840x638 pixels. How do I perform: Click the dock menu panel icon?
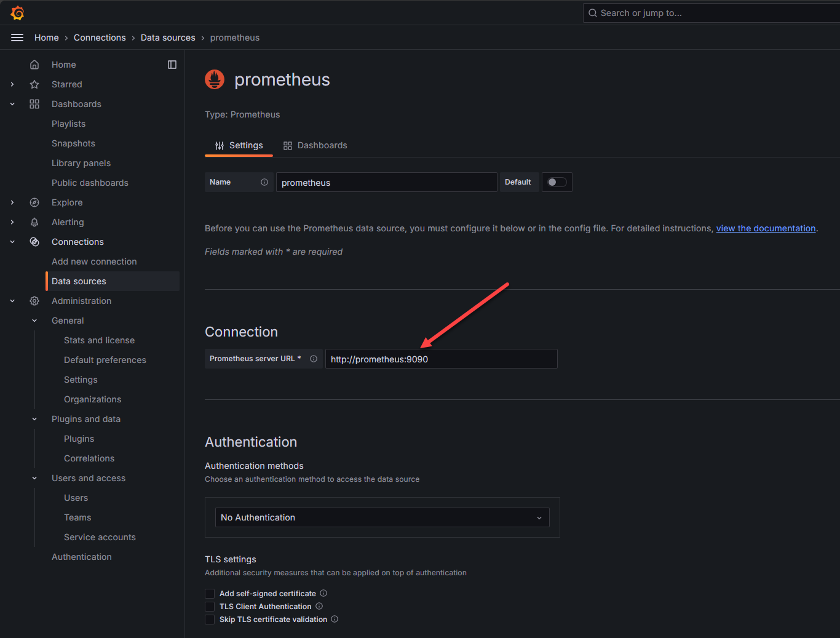tap(172, 65)
